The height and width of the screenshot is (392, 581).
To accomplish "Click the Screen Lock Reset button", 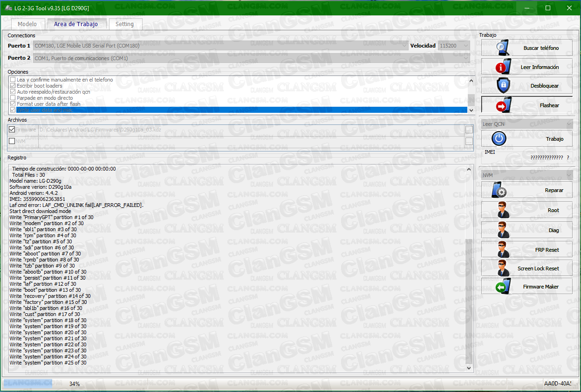I will (526, 268).
